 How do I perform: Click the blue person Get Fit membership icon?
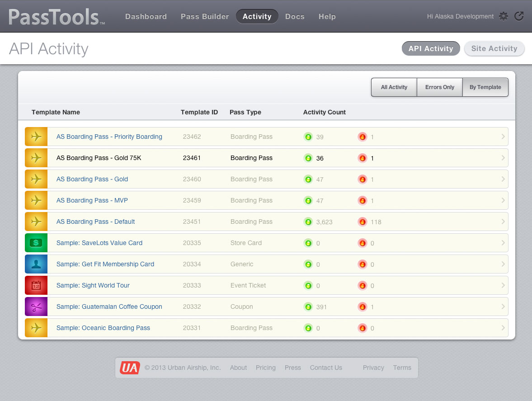point(36,264)
